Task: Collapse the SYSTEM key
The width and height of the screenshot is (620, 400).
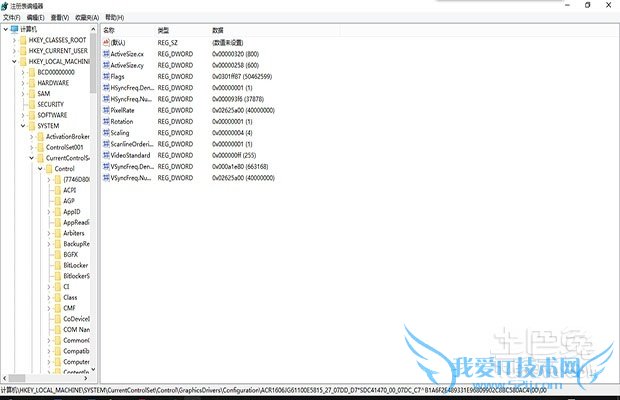Action: pos(23,126)
